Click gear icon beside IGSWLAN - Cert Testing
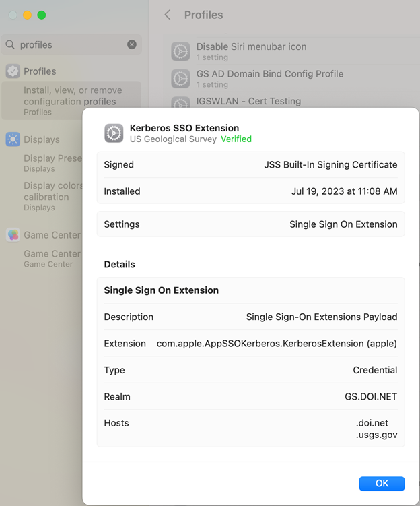420x506 pixels. [x=180, y=102]
